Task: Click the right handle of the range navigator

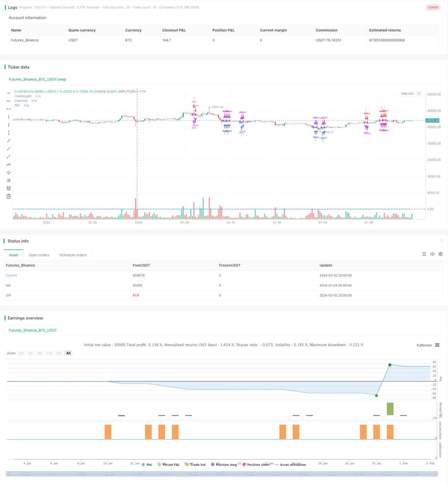Action: 437,474
